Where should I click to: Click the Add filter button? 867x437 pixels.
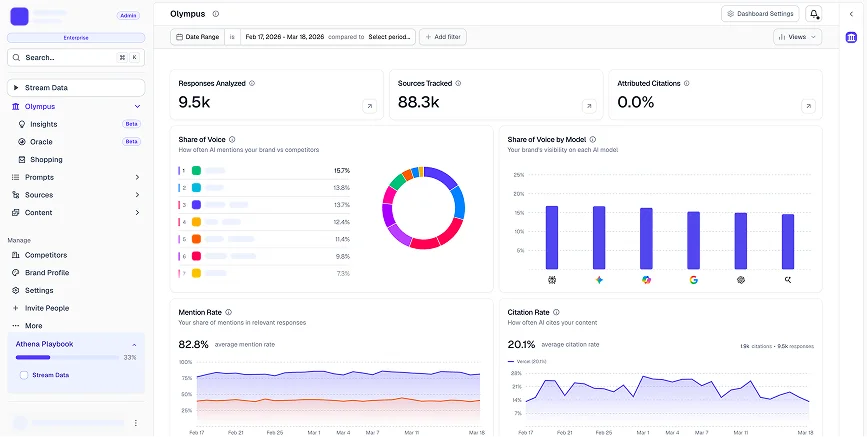pyautogui.click(x=442, y=37)
